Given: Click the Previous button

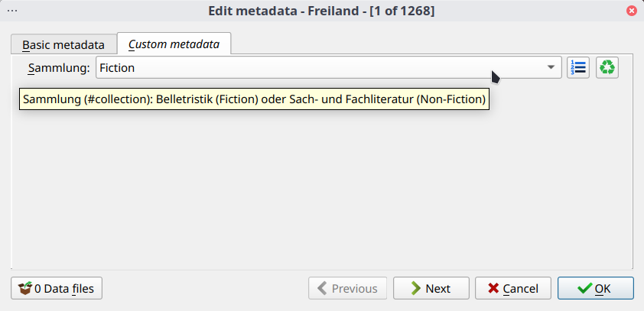Looking at the screenshot, I should [347, 288].
